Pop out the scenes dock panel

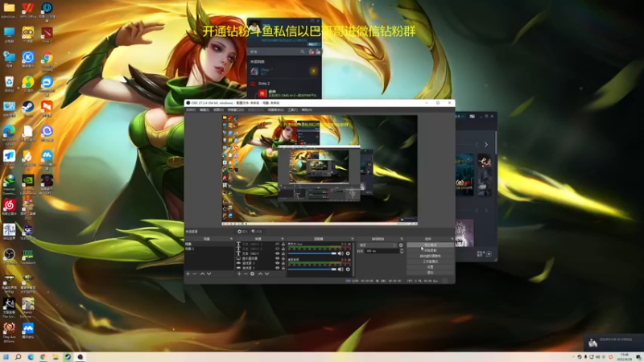[231, 239]
